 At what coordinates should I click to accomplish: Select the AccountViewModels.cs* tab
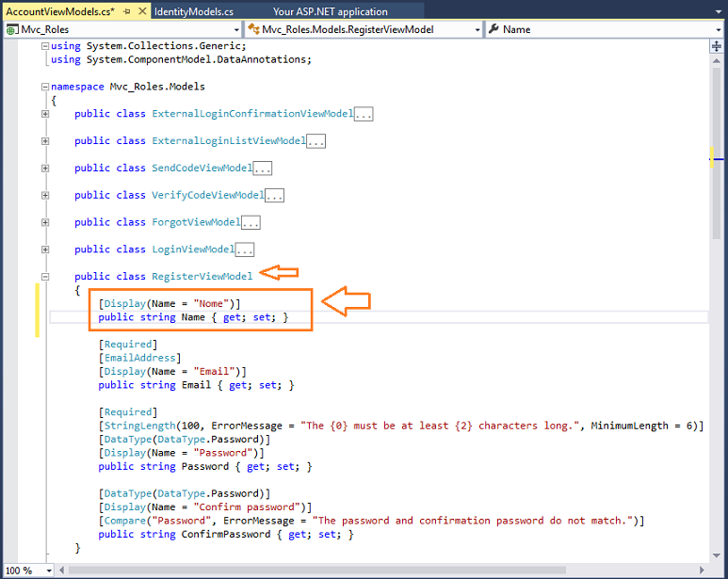point(60,11)
